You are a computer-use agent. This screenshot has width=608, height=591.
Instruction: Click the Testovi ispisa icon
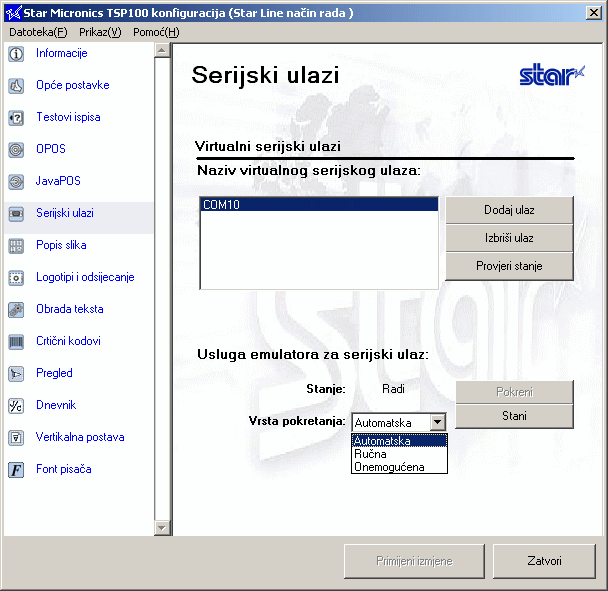16,118
